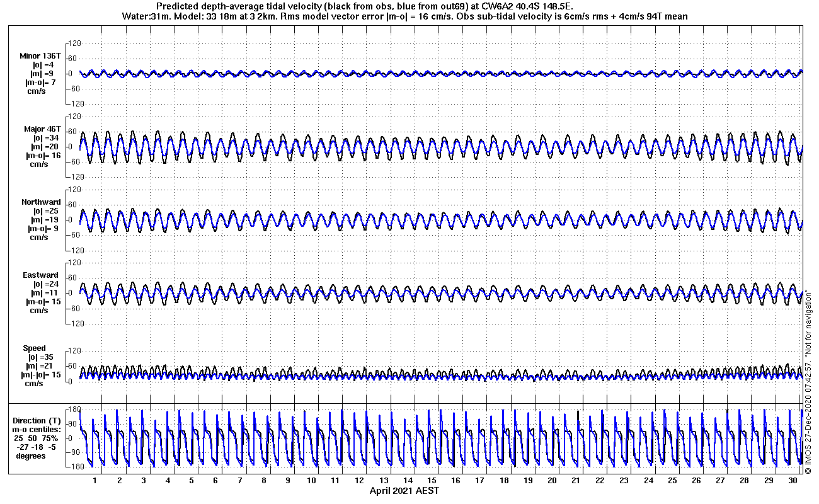Click the 'April 2021 AEST' axis label
The width and height of the screenshot is (819, 504).
click(404, 491)
